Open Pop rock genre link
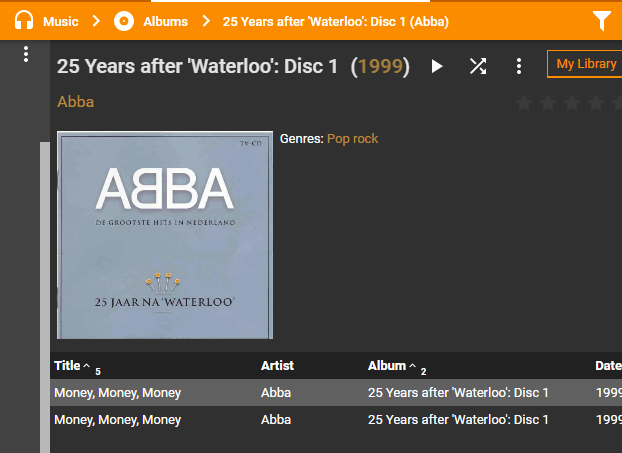This screenshot has height=453, width=622. (352, 139)
